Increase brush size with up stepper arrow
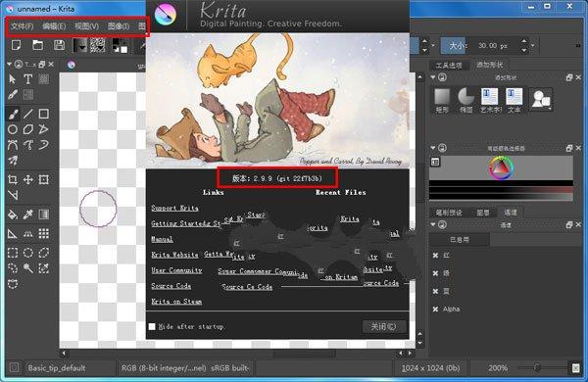This screenshot has height=382, width=588. tap(524, 41)
